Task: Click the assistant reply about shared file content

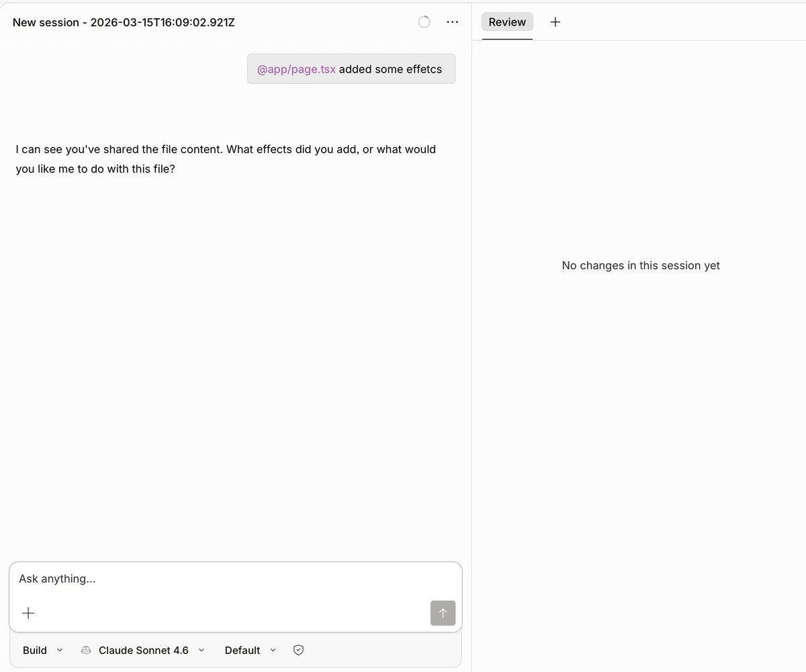Action: (226, 159)
